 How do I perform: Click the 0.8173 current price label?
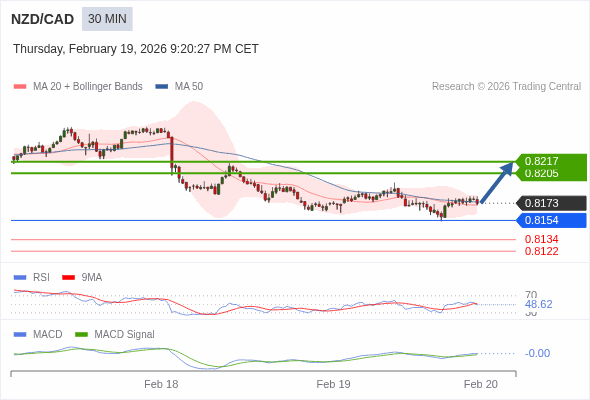coord(551,203)
